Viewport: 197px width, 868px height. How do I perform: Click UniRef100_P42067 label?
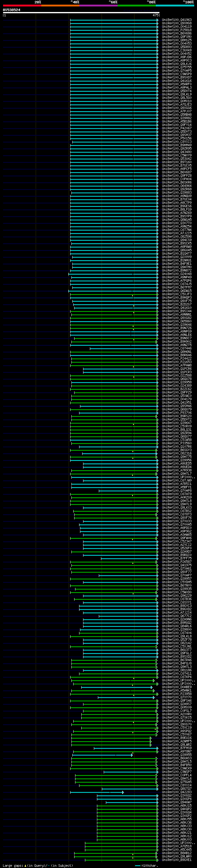click(176, 128)
